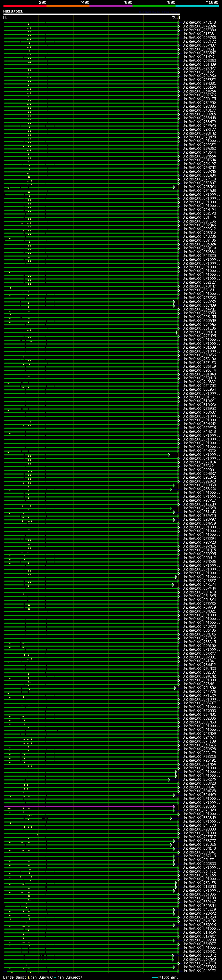
Task: Select the UniRef100_C6THB9 label
Action: (199, 64)
